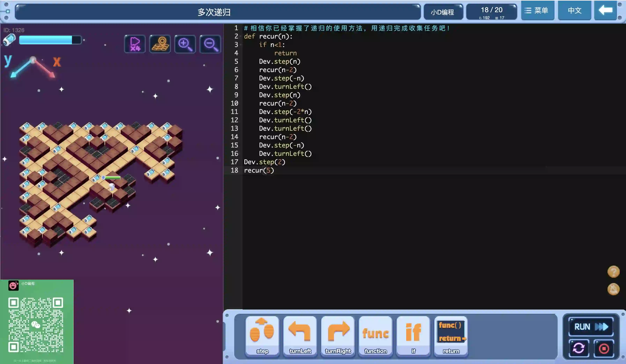Screen dimensions: 626x364
Task: Add a function definition block
Action: coord(376,335)
